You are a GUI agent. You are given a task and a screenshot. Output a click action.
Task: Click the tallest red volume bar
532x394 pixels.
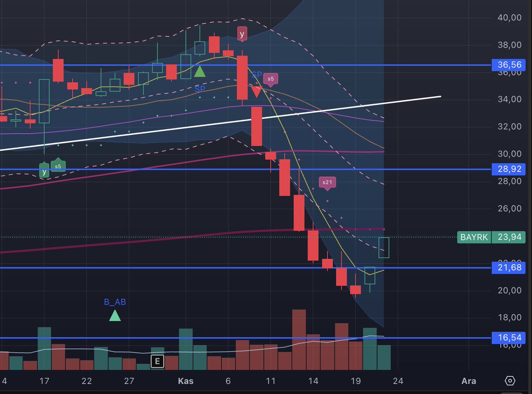[299, 339]
